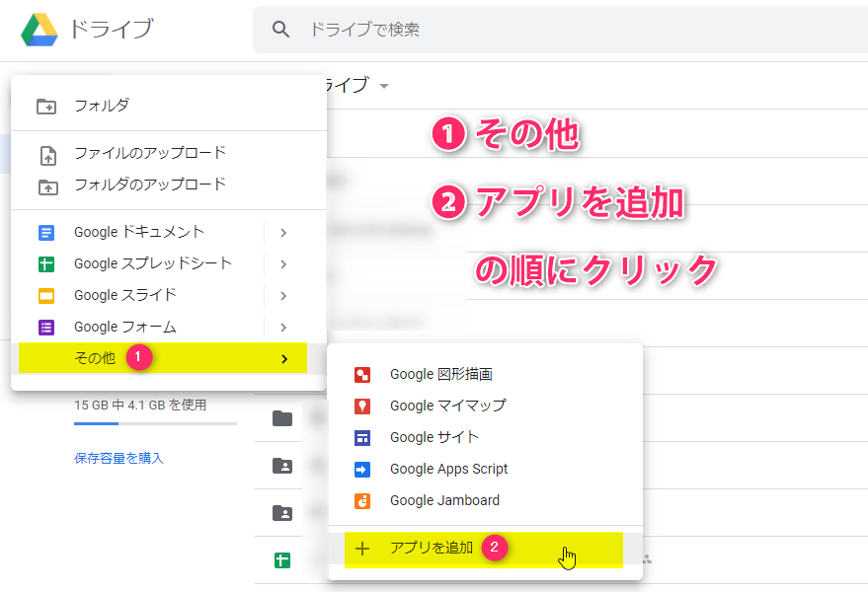Viewport: 868px width, 592px height.
Task: Expand Google ドキュメント submenu arrow
Action: [x=283, y=233]
